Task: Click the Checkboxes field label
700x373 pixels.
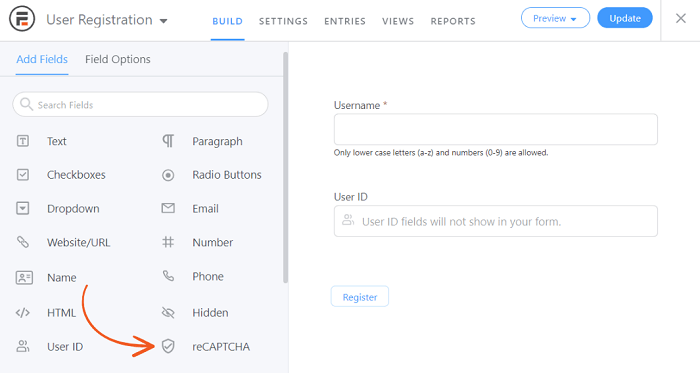Action: pos(76,175)
